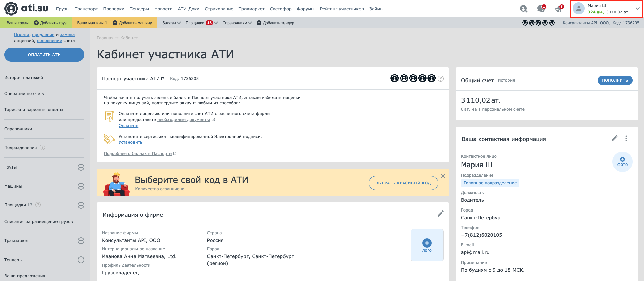The image size is (644, 281).
Task: Close the Выберите свой код banner
Action: (443, 176)
